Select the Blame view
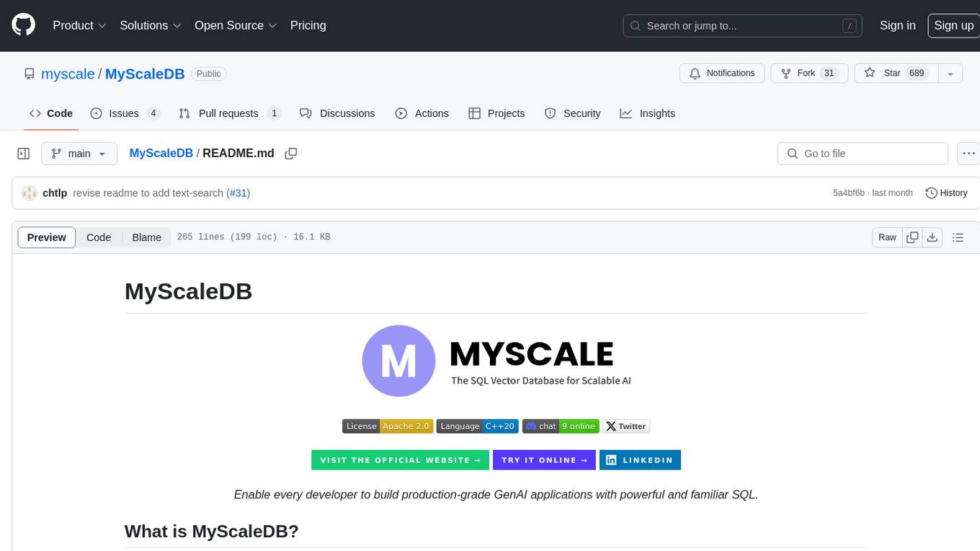Screen dimensions: 980x551 pyautogui.click(x=146, y=237)
